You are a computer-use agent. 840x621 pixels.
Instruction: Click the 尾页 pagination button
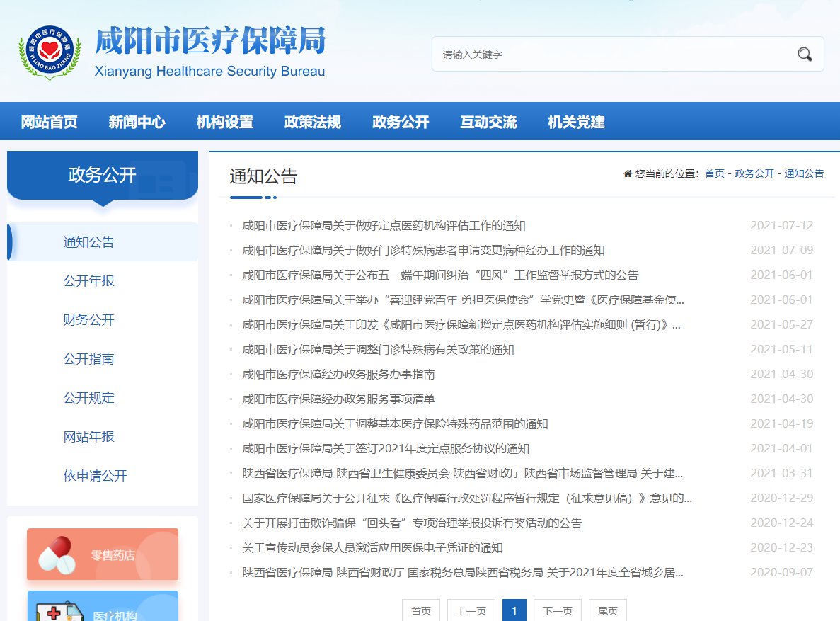coord(607,611)
